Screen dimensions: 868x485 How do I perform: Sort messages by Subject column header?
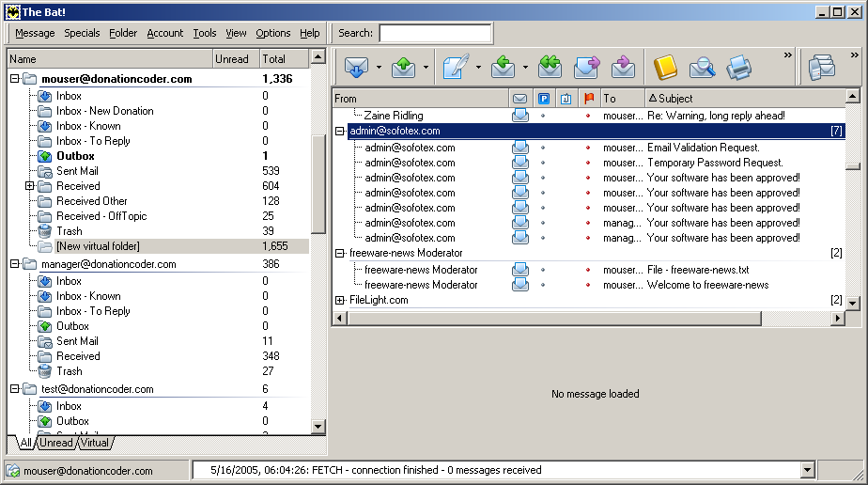click(745, 99)
